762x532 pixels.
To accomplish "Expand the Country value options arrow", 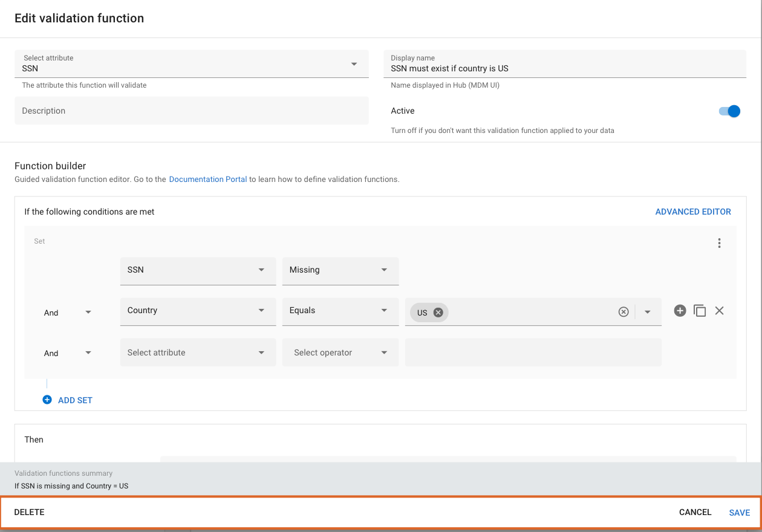I will [x=648, y=312].
